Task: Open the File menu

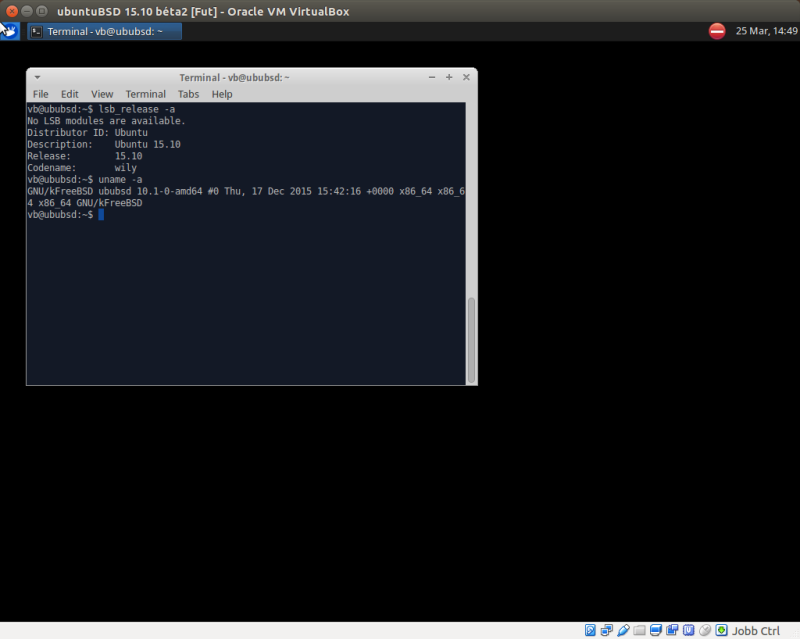Action: pyautogui.click(x=40, y=94)
